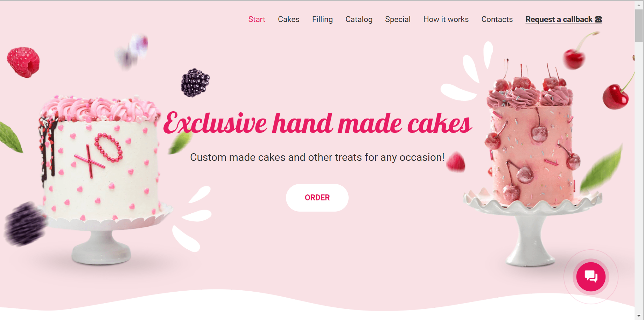The height and width of the screenshot is (320, 644).
Task: Open the pink chat bubble widget
Action: tap(591, 277)
